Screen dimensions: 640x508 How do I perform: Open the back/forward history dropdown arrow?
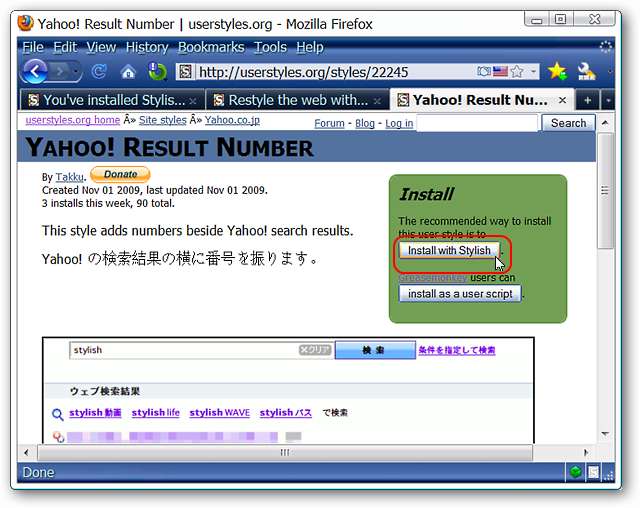point(76,72)
